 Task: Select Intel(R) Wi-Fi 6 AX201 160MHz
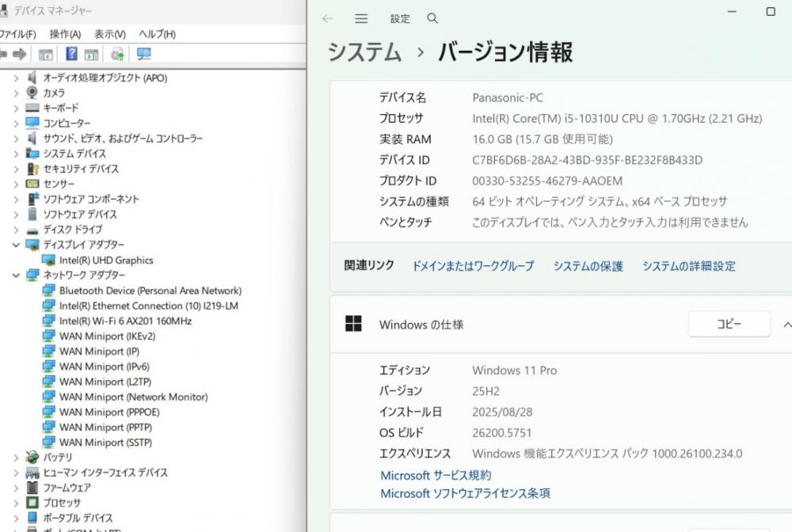point(125,321)
